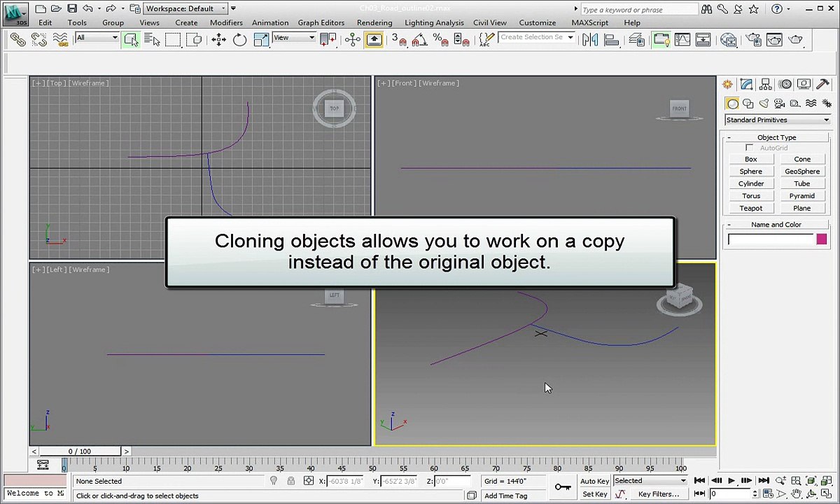The height and width of the screenshot is (504, 840).
Task: Click the Torus button
Action: click(x=751, y=196)
